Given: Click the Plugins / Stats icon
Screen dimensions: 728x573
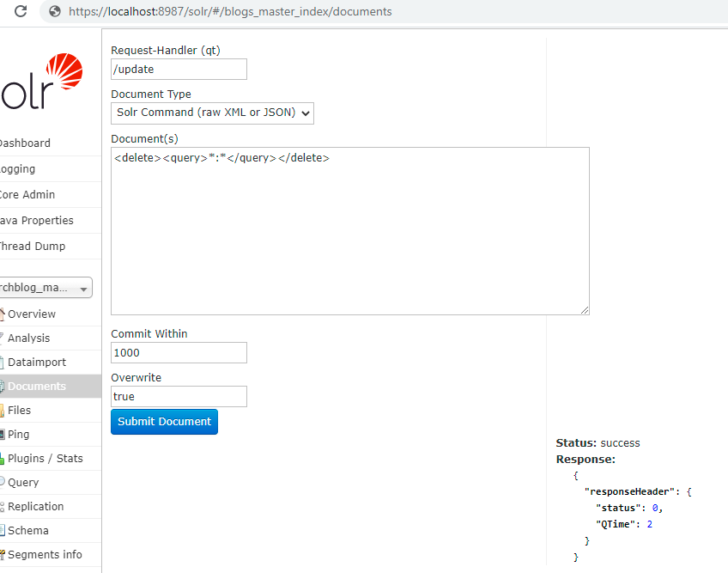Looking at the screenshot, I should tap(3, 459).
